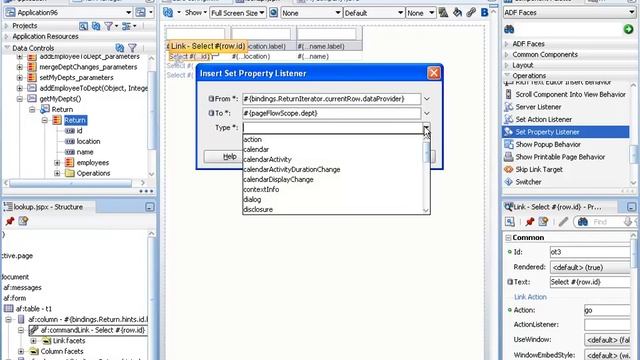Click pencil edit icon in Property Inspector
The height and width of the screenshot is (360, 640).
click(563, 222)
